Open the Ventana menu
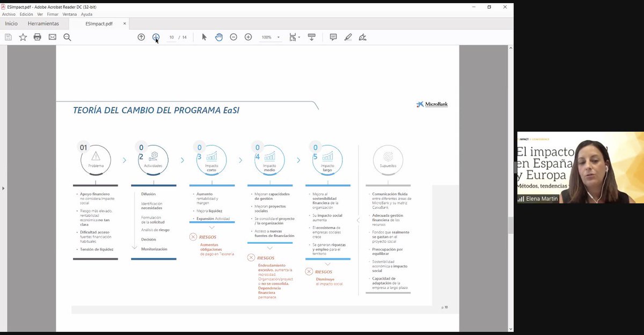The height and width of the screenshot is (335, 644). (70, 14)
